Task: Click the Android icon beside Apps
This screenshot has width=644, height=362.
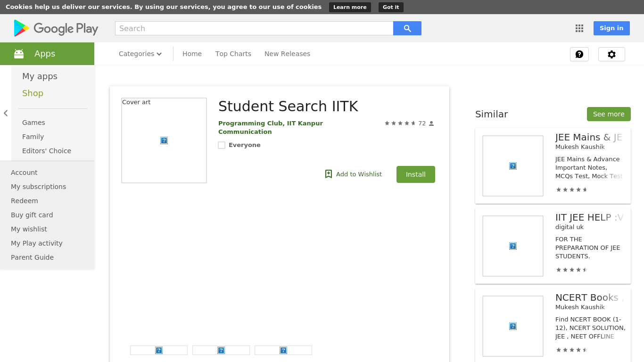Action: [x=19, y=54]
